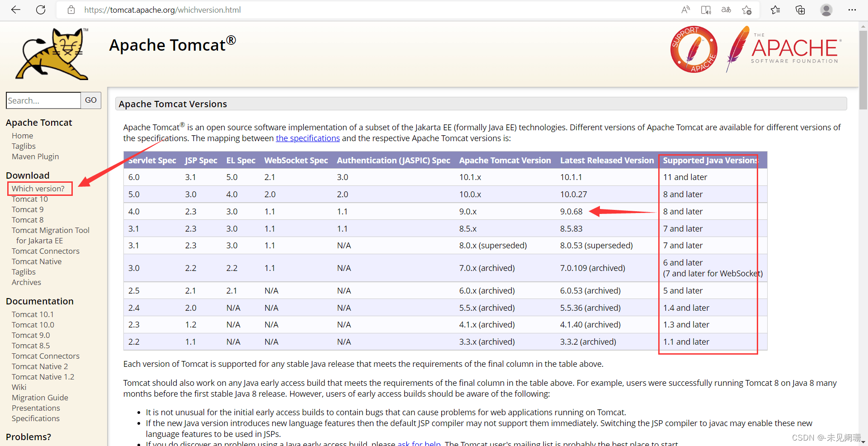This screenshot has height=446, width=868.
Task: Open browser profile avatar
Action: coord(826,10)
